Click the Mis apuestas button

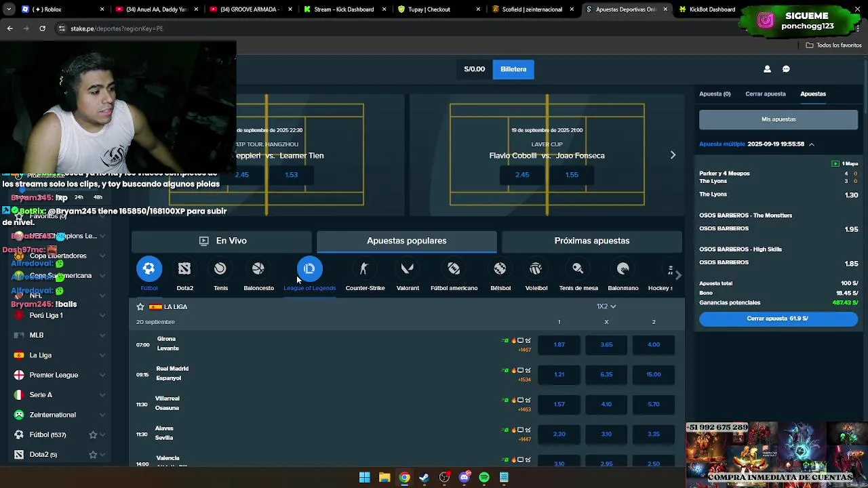[x=778, y=119]
